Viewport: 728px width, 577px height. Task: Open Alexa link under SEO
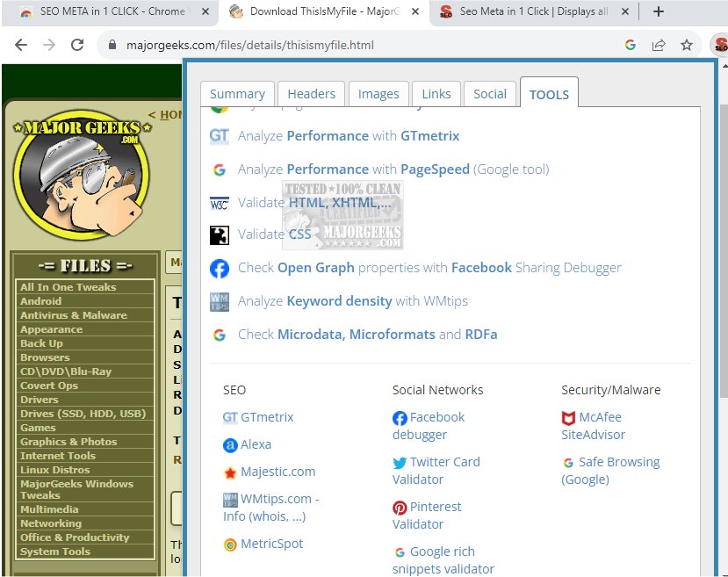[x=256, y=444]
